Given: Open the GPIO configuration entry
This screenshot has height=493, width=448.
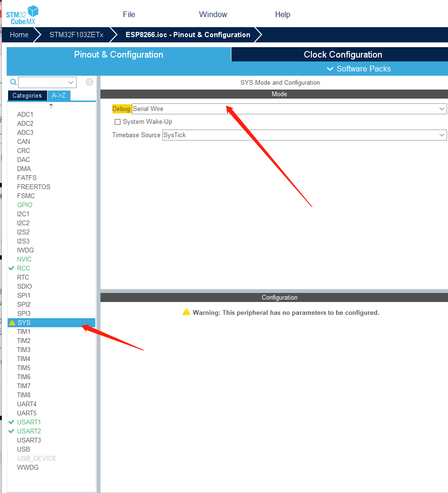Looking at the screenshot, I should coord(24,205).
